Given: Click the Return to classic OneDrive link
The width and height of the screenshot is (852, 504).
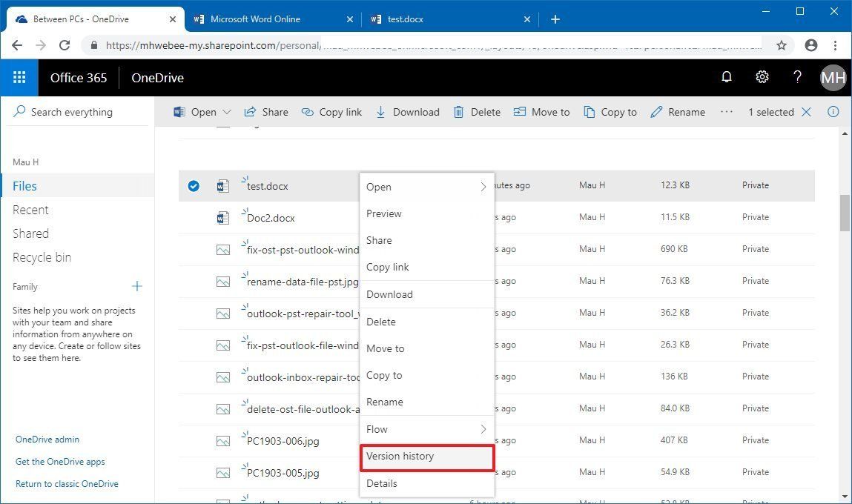Looking at the screenshot, I should pyautogui.click(x=67, y=483).
